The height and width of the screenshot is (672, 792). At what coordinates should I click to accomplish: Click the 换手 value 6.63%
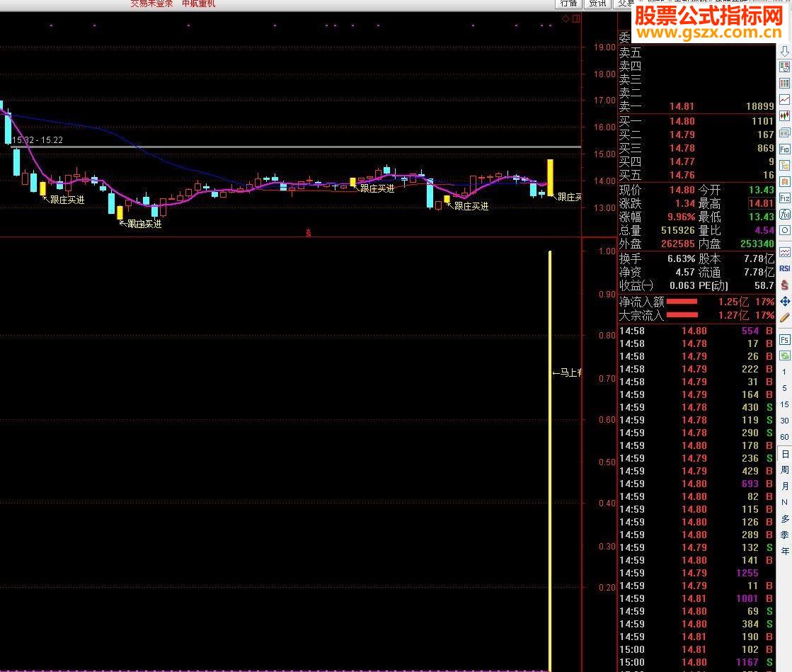point(681,258)
